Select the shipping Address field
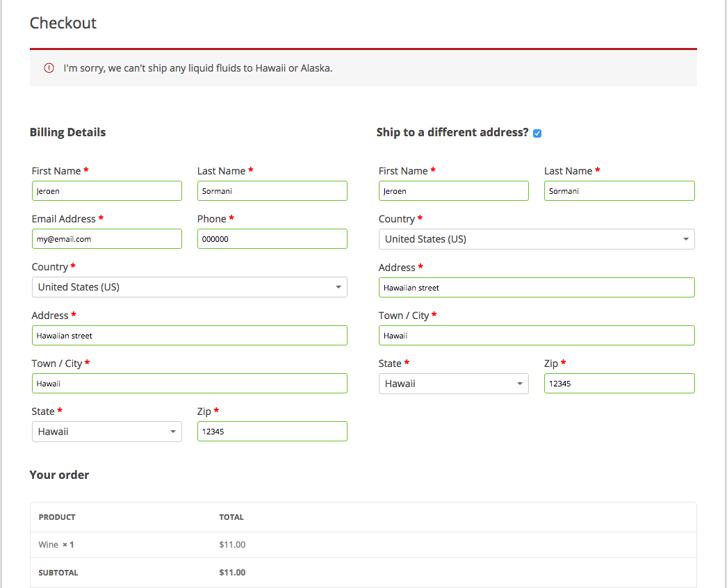The height and width of the screenshot is (588, 727). click(536, 287)
